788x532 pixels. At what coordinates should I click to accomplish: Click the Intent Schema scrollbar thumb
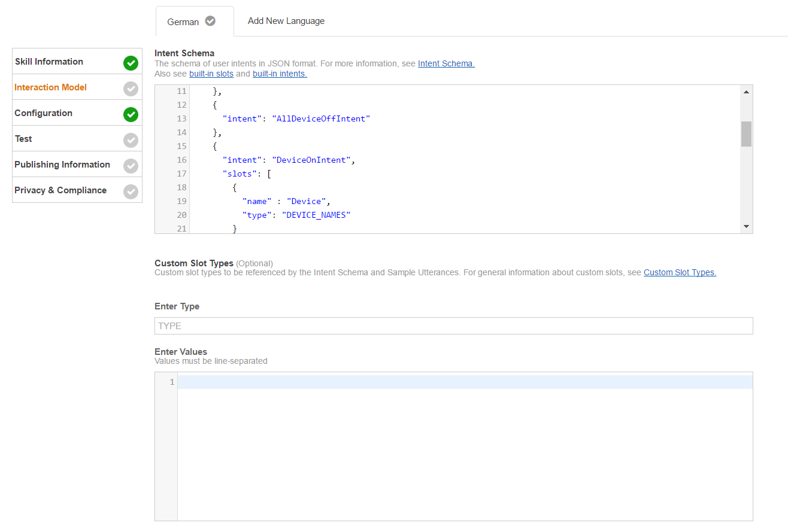[746, 134]
